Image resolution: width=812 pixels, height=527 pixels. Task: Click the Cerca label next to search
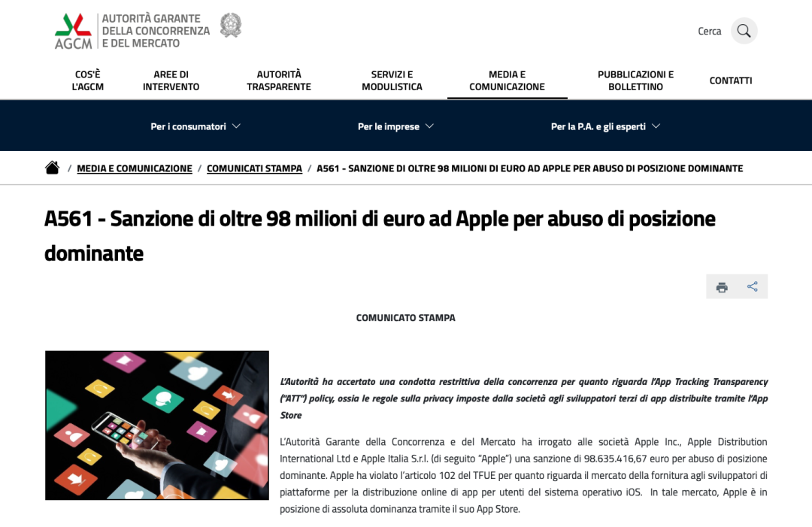tap(710, 31)
